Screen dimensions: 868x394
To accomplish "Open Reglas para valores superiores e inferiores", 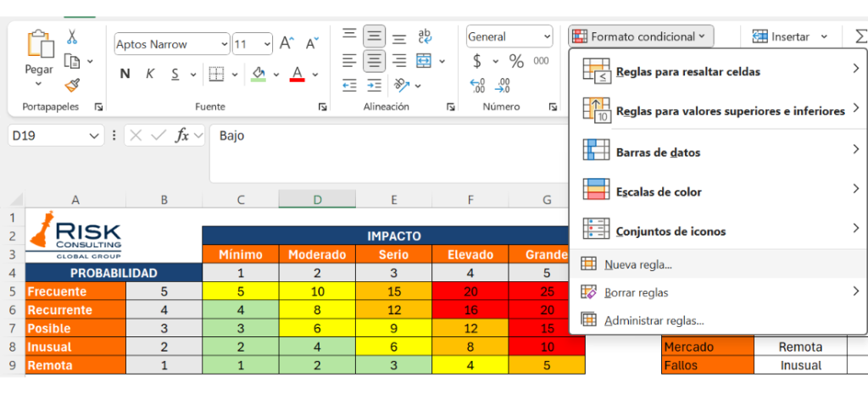I will (718, 109).
